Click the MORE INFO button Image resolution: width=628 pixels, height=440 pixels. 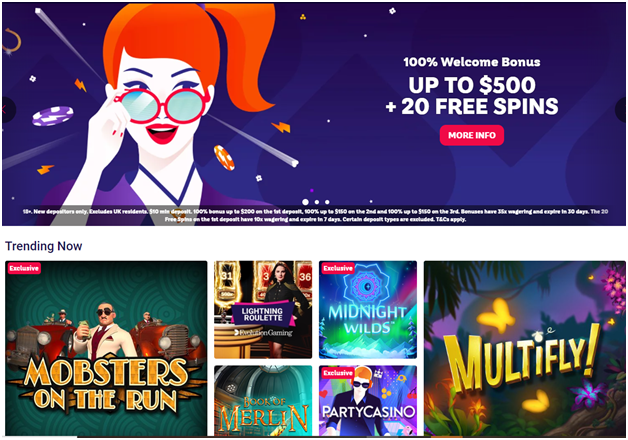[471, 135]
